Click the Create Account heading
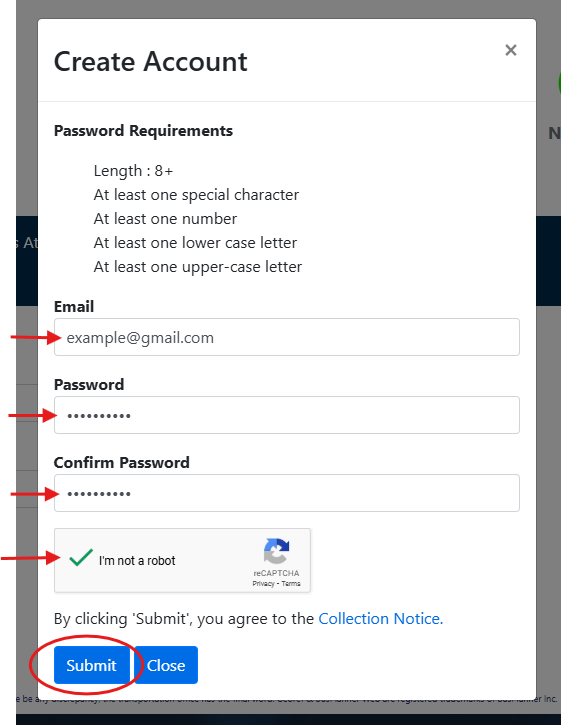The height and width of the screenshot is (725, 561). tap(151, 61)
